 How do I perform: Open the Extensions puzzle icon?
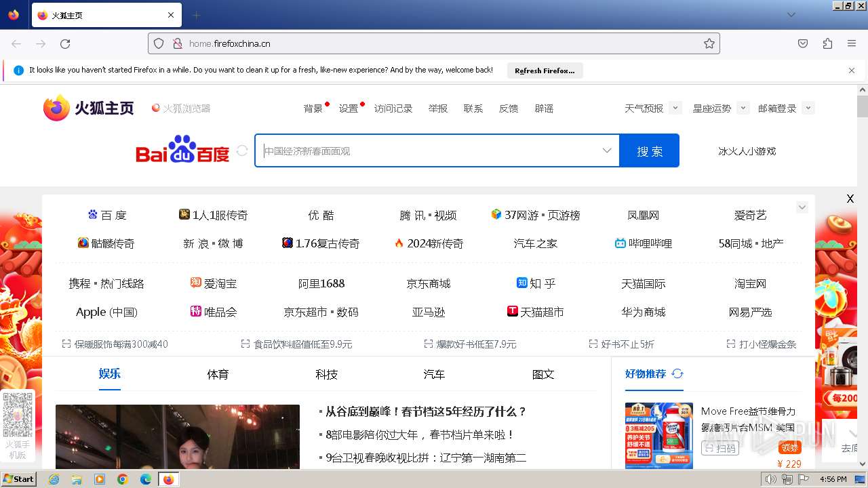point(827,43)
